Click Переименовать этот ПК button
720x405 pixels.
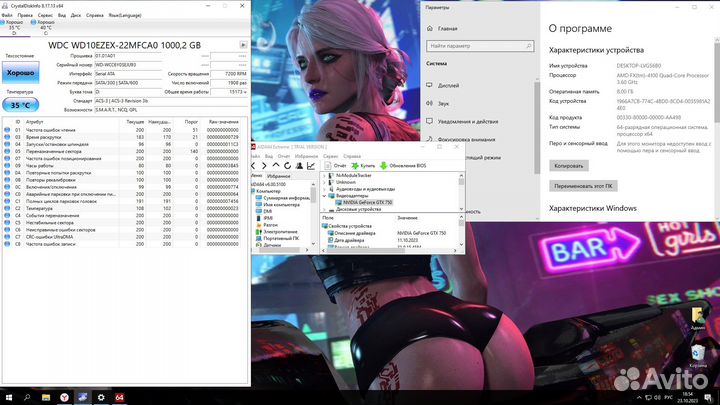[583, 186]
